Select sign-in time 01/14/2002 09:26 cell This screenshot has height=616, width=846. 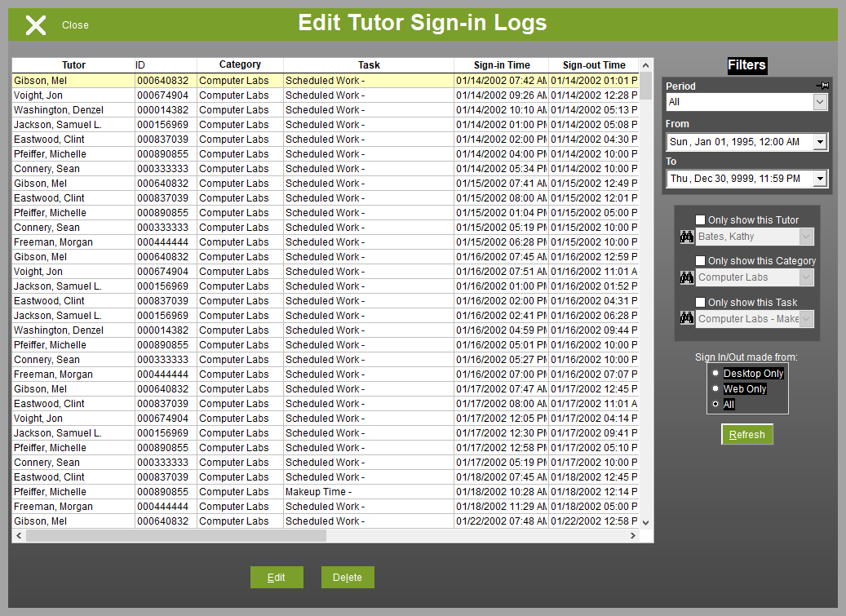[x=501, y=95]
